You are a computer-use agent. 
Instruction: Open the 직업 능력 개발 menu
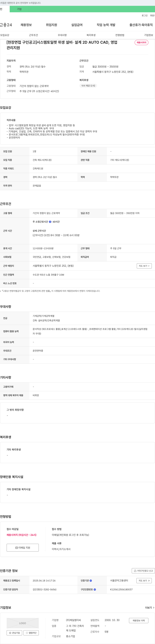106,25
